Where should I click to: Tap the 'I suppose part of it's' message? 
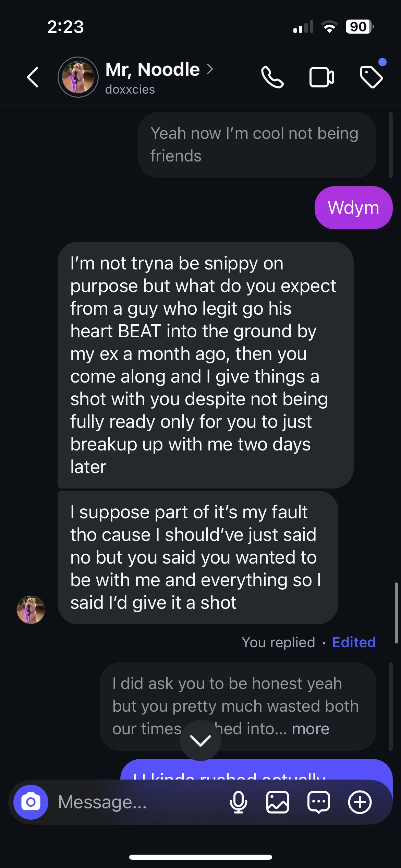pyautogui.click(x=198, y=557)
